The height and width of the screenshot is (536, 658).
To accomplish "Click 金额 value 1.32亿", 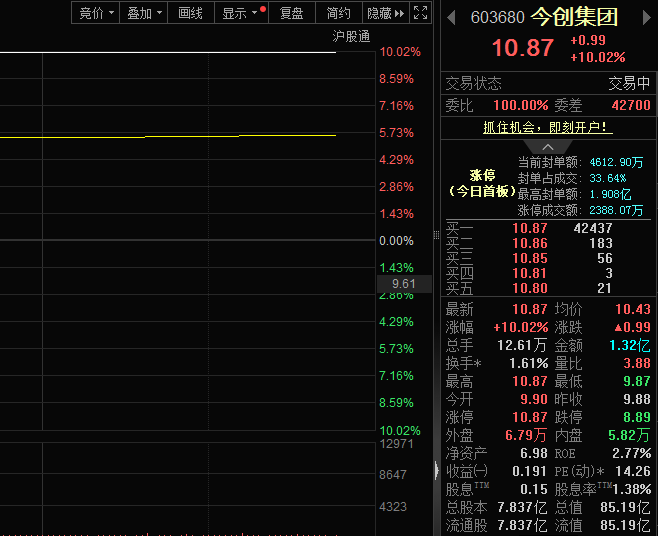I will coord(629,345).
